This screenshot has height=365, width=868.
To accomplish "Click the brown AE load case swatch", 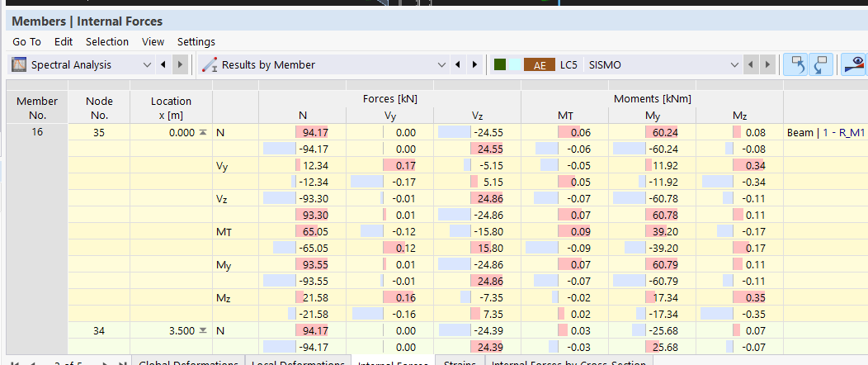I will (x=540, y=64).
